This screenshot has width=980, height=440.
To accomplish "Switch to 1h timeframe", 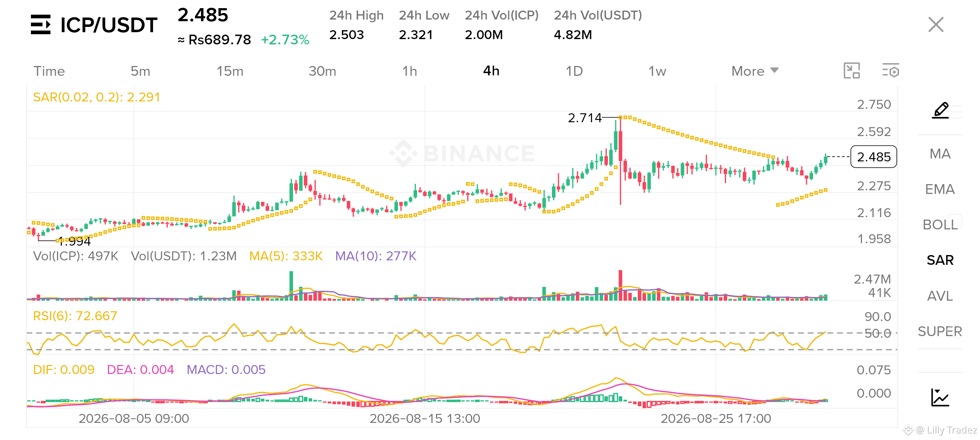I will [x=409, y=71].
